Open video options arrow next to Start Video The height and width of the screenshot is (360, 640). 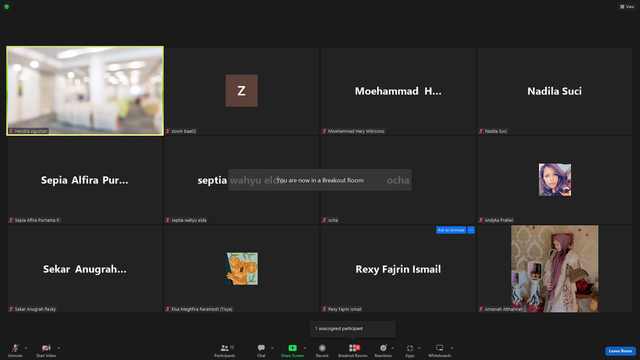click(x=58, y=348)
